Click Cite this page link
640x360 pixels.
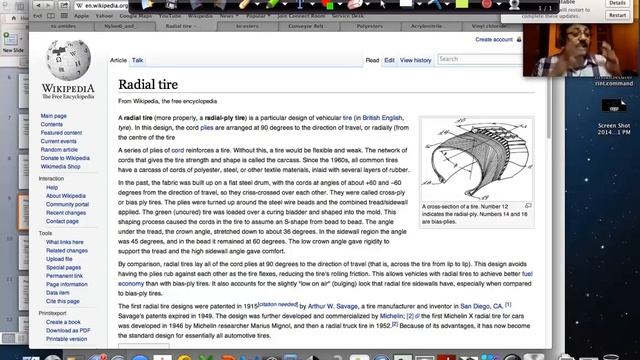(62, 301)
